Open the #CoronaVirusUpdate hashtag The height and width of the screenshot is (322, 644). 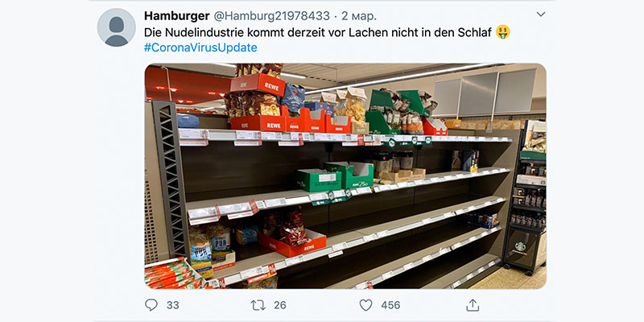pos(200,47)
